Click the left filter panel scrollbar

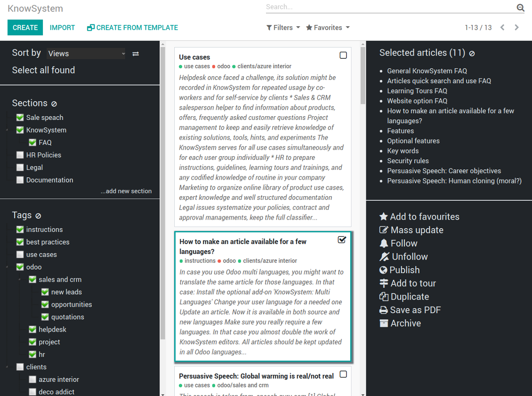tap(162, 192)
